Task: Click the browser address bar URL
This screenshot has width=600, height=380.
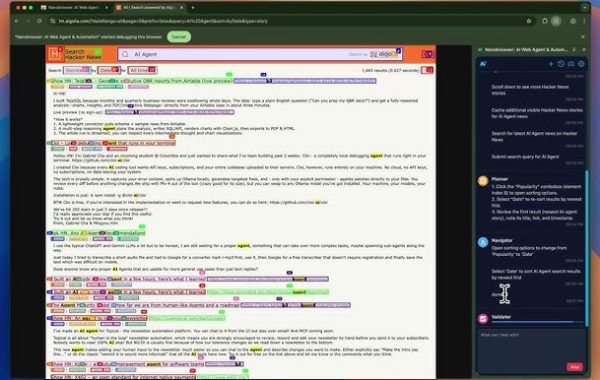Action: pyautogui.click(x=163, y=21)
